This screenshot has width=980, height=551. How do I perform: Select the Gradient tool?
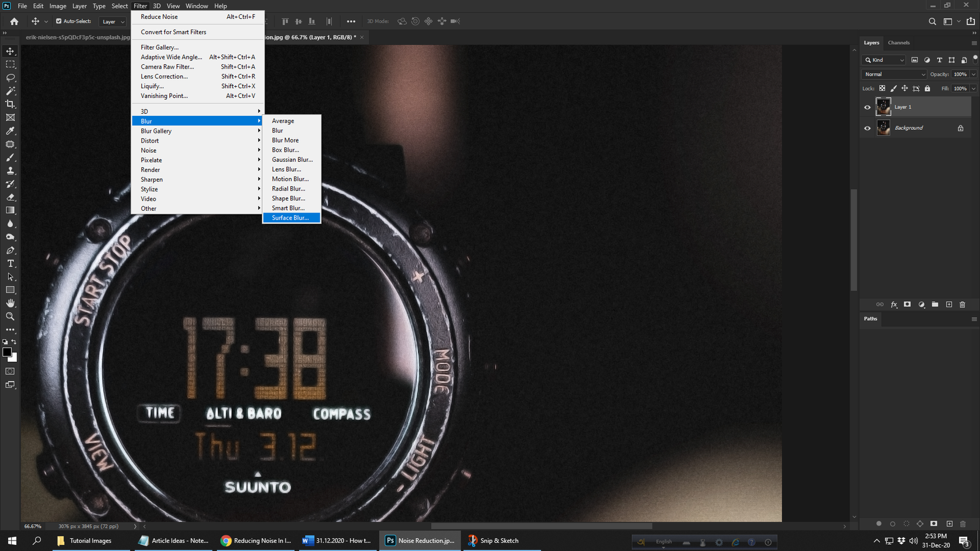(10, 211)
